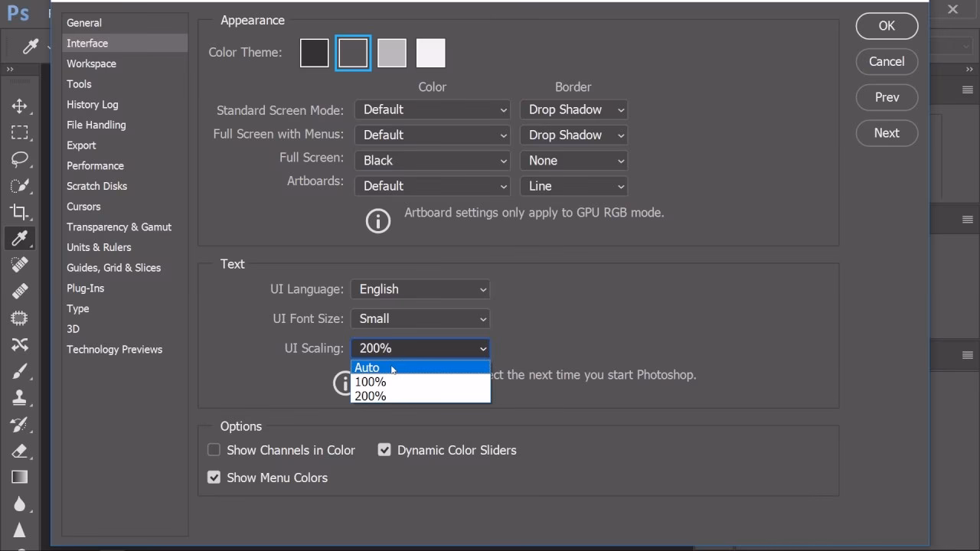This screenshot has width=980, height=551.
Task: Enable Show Channels in Color
Action: click(214, 450)
